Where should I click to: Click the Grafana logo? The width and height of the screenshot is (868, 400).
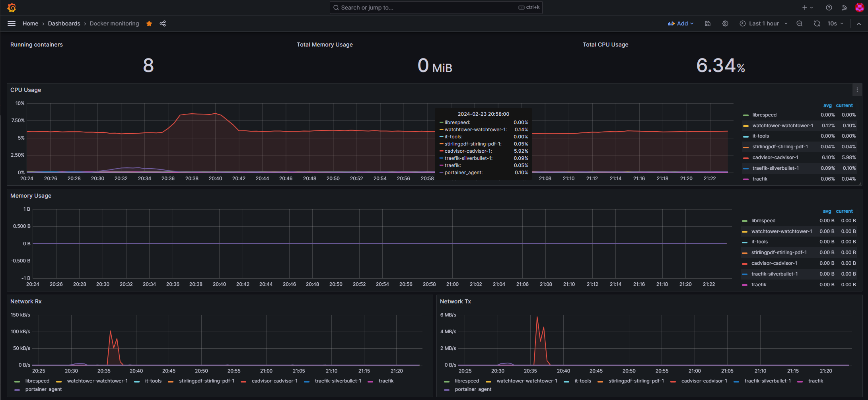tap(12, 7)
